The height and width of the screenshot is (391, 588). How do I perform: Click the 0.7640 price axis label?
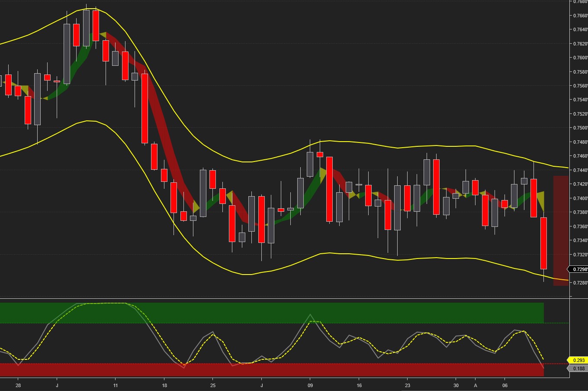coord(580,29)
